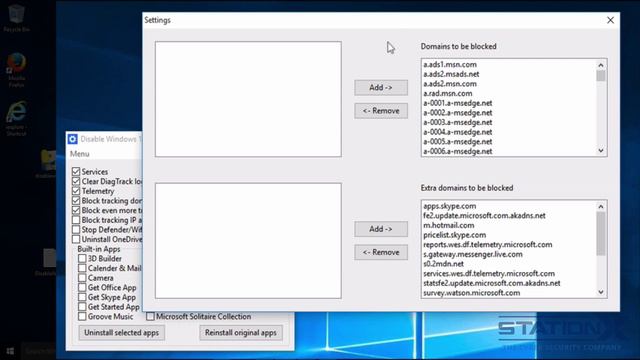Check the Get Office App box
This screenshot has height=360, width=640.
(x=82, y=288)
